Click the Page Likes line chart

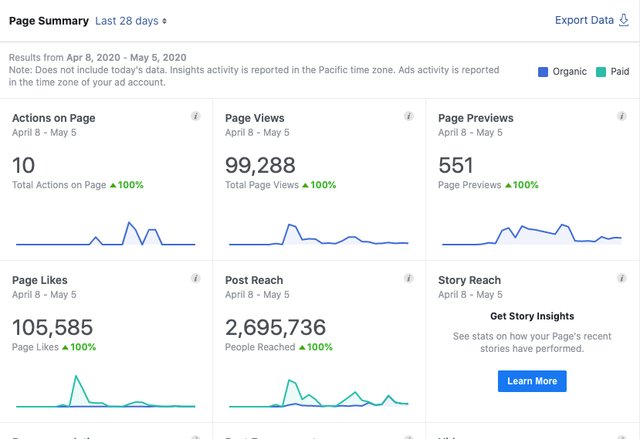(x=106, y=391)
